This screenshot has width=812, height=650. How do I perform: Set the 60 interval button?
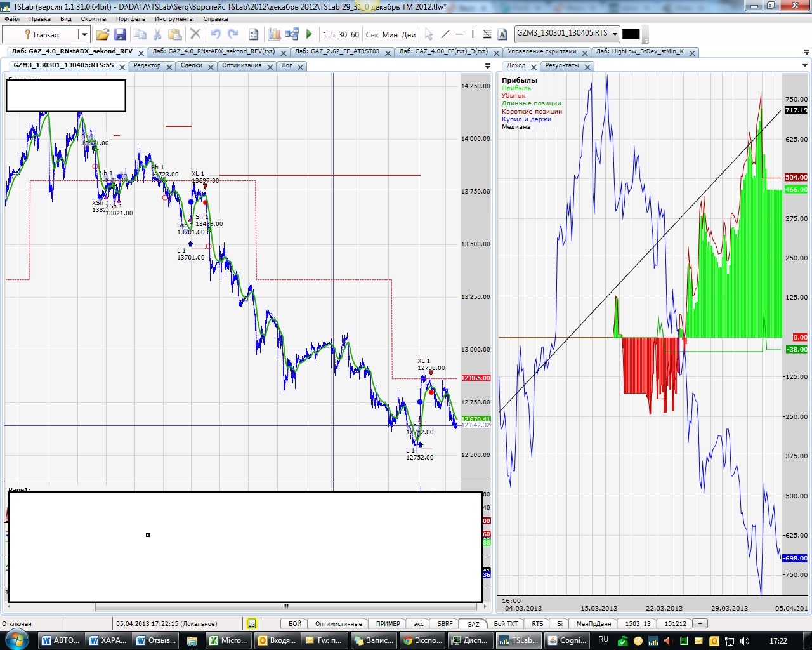pos(355,35)
